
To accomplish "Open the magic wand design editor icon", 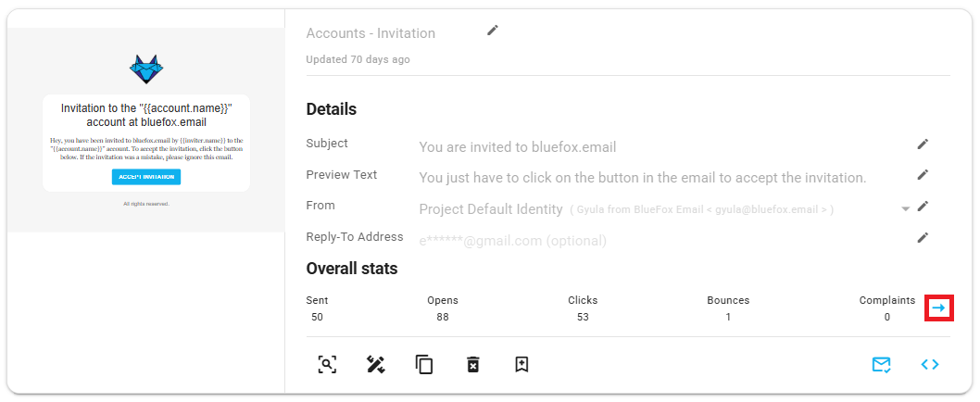I will [x=376, y=364].
